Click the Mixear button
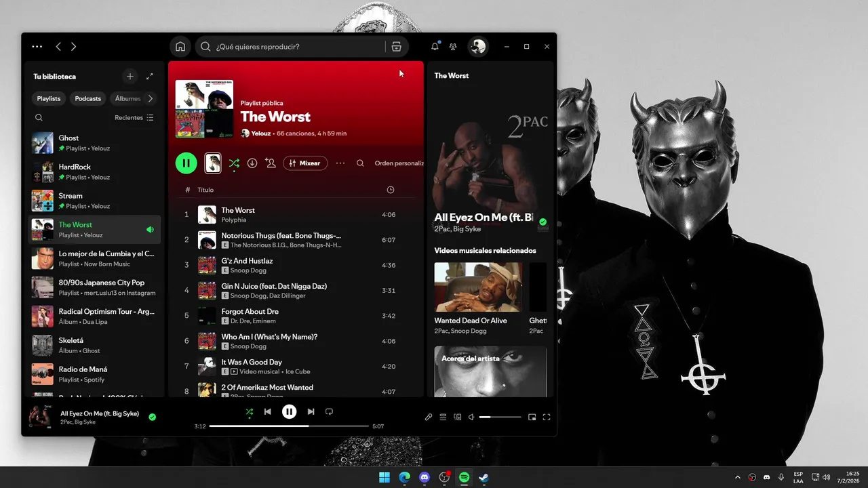 pos(305,163)
